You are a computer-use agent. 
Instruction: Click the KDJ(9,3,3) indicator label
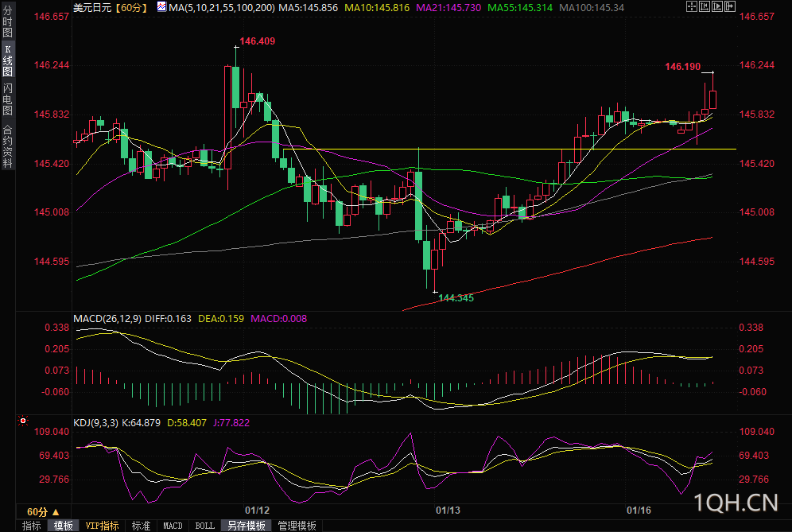pyautogui.click(x=95, y=423)
